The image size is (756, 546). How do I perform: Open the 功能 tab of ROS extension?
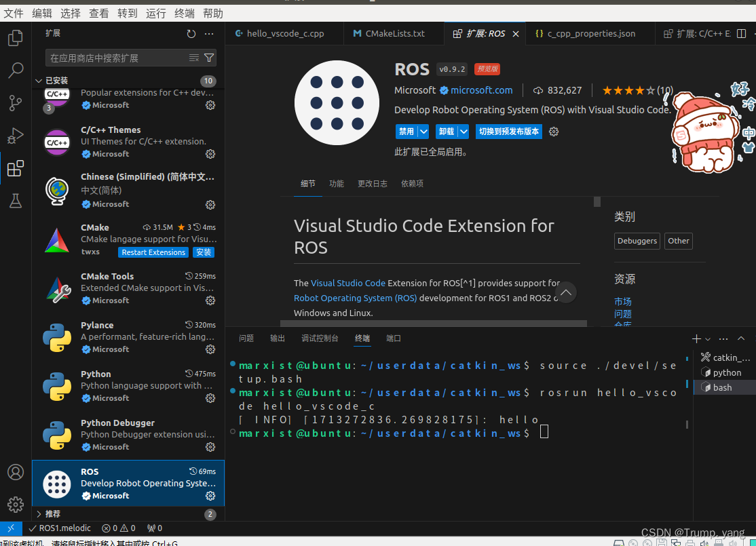click(x=337, y=184)
